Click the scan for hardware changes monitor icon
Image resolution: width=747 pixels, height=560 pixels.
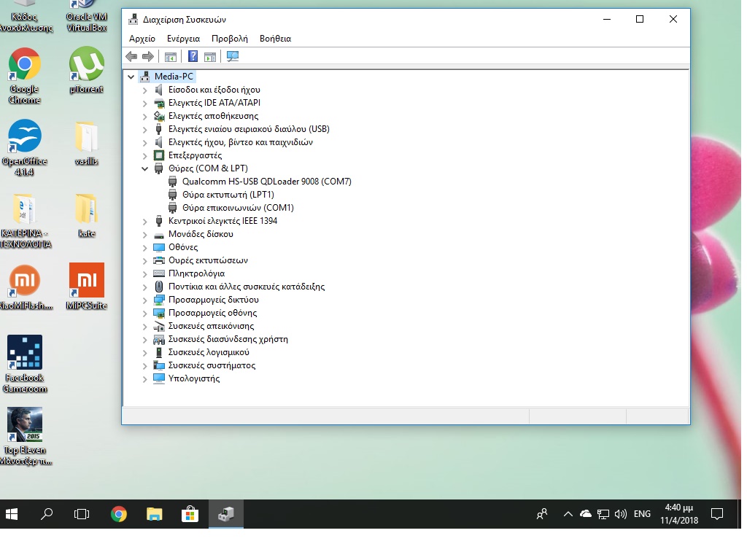point(233,57)
